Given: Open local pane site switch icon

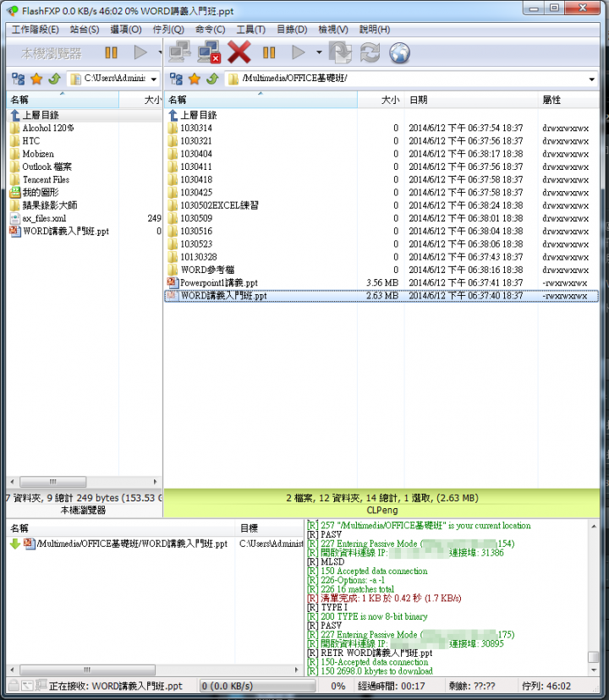Looking at the screenshot, I should click(x=19, y=79).
